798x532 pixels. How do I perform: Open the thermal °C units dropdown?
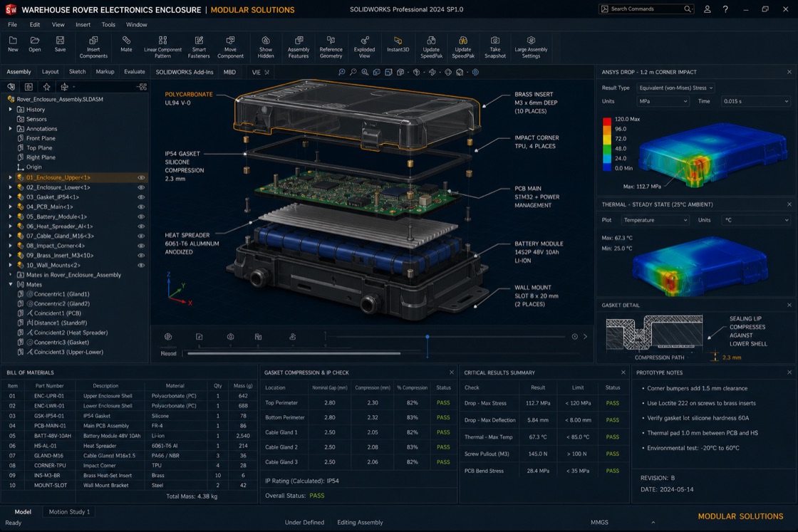[756, 220]
